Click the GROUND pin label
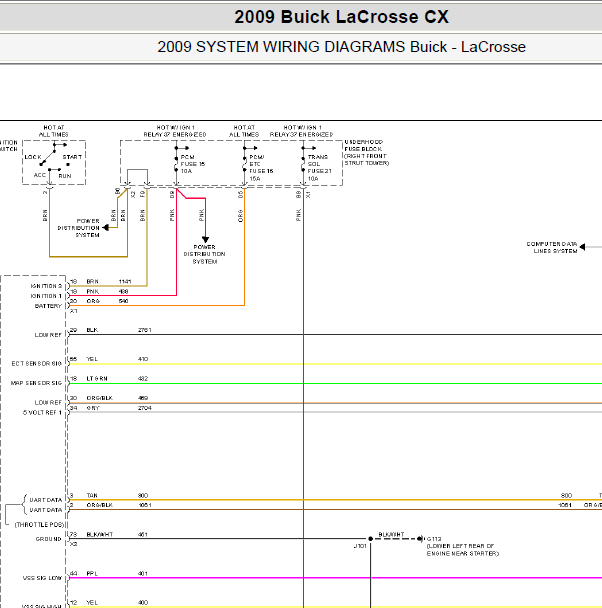The height and width of the screenshot is (608, 602). coord(48,539)
